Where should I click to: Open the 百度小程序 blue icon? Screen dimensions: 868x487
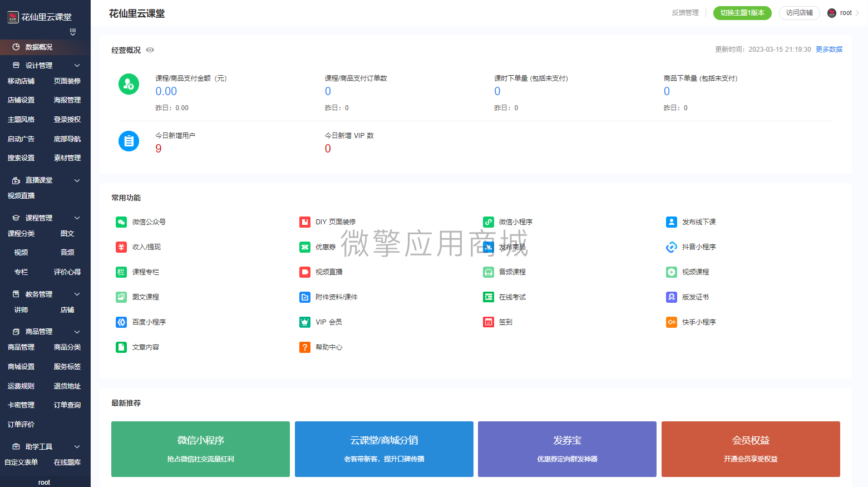click(121, 322)
